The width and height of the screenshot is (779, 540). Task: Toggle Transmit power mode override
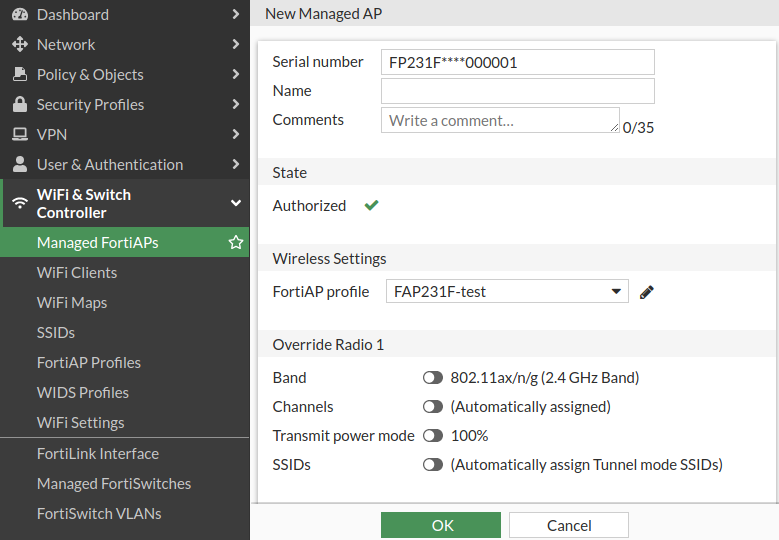(433, 436)
